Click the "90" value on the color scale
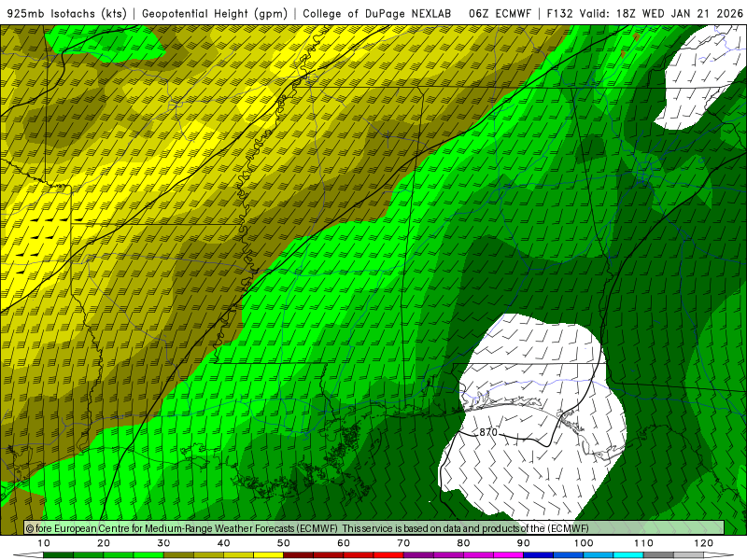The height and width of the screenshot is (560, 747). click(x=524, y=543)
